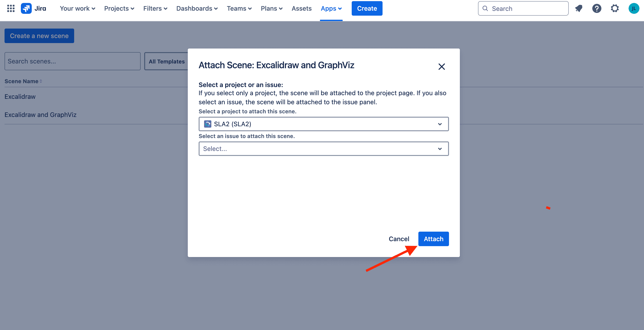
Task: Expand the Plans menu
Action: [x=272, y=8]
